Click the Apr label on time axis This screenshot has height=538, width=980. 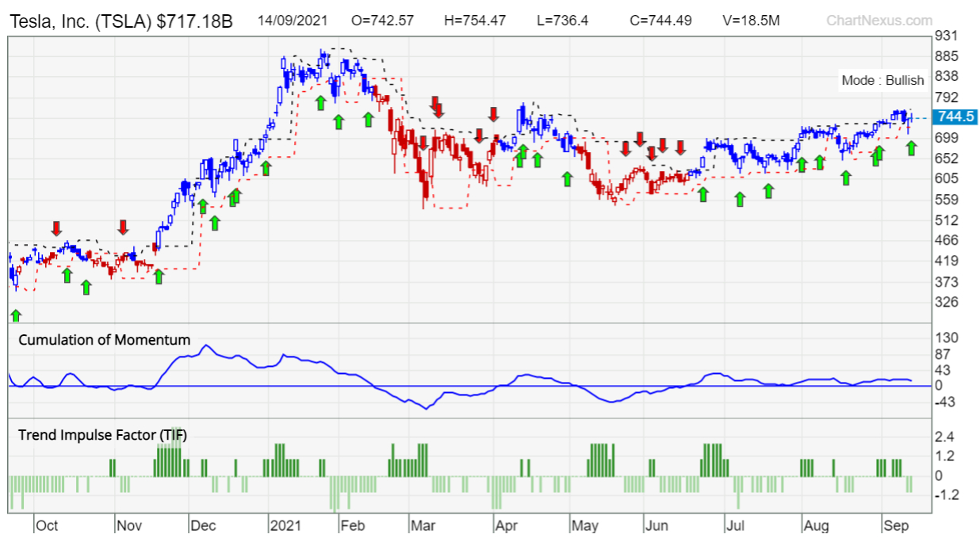tap(506, 525)
